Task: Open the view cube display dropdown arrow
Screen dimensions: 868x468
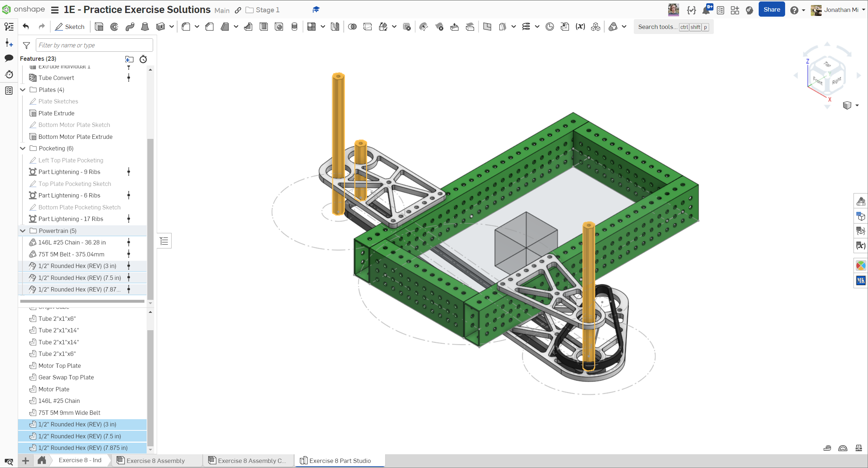Action: coord(857,105)
